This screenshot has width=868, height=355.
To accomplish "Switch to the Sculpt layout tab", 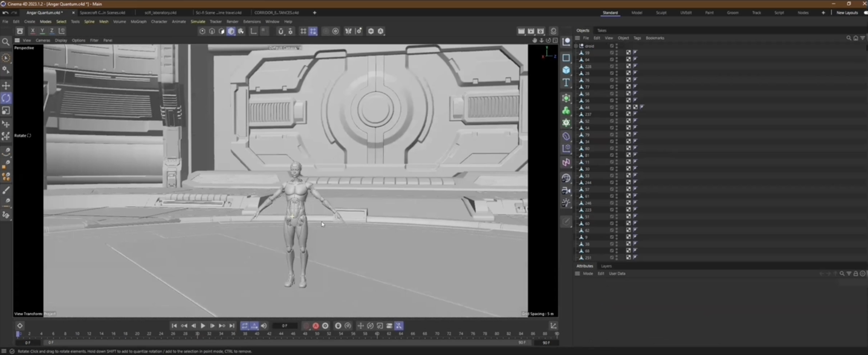I will (x=661, y=13).
